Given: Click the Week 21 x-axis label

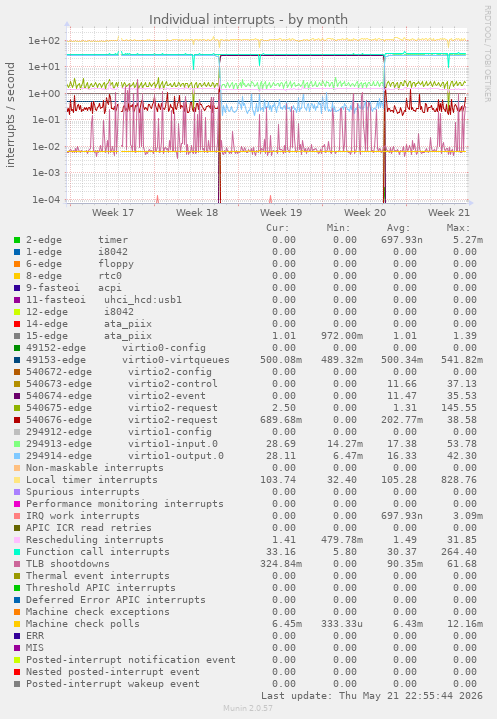Looking at the screenshot, I should pos(449,213).
